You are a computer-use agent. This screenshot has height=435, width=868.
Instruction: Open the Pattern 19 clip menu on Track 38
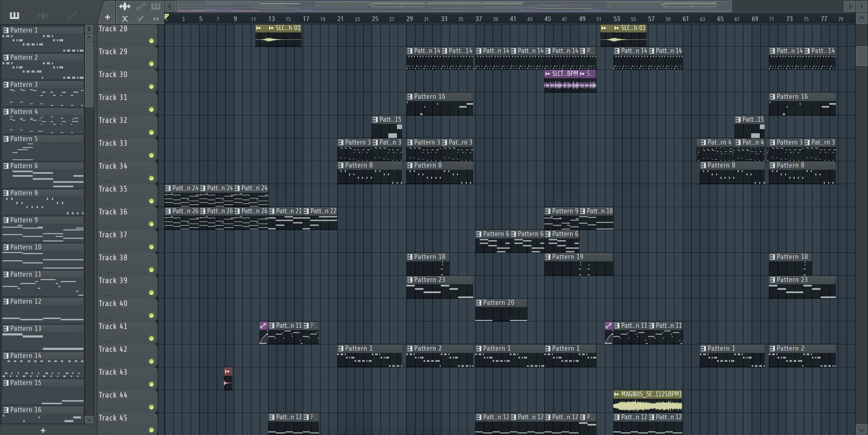click(x=548, y=257)
